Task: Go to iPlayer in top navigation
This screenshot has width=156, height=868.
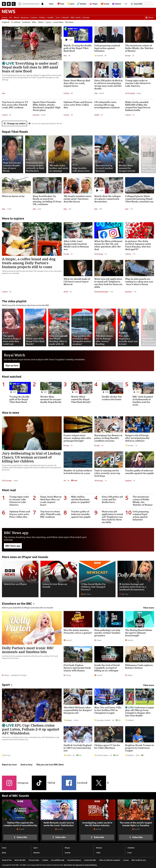Action: [94, 4]
